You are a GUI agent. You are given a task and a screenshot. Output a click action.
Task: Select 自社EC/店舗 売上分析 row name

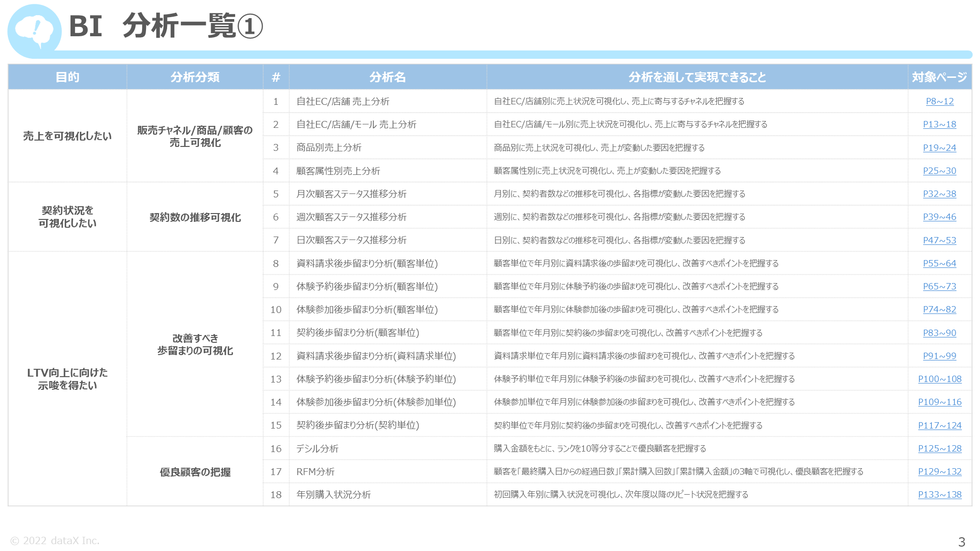[x=343, y=101]
